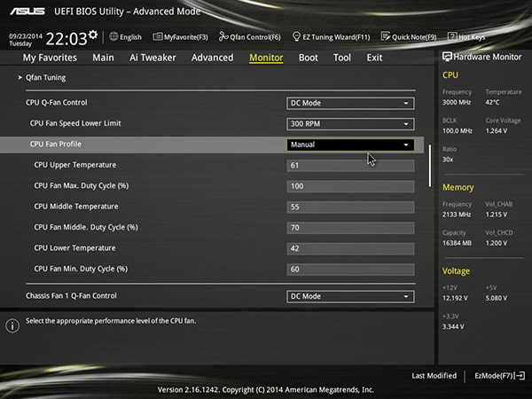Go to the Exit tab

click(x=374, y=58)
